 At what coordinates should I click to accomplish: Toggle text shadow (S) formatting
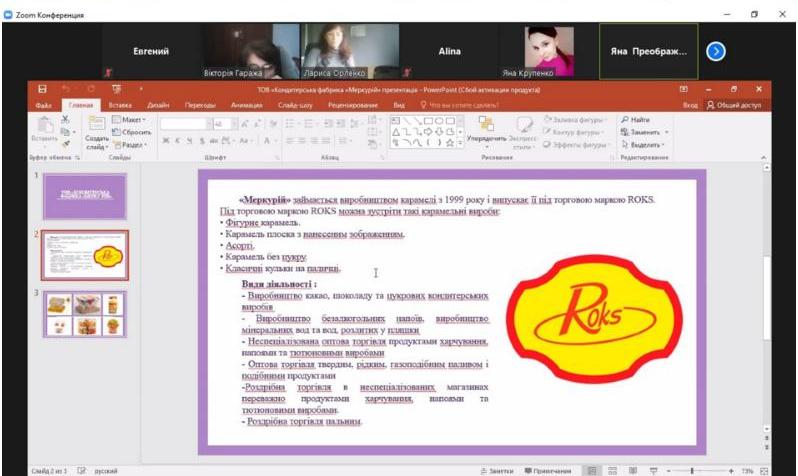202,141
